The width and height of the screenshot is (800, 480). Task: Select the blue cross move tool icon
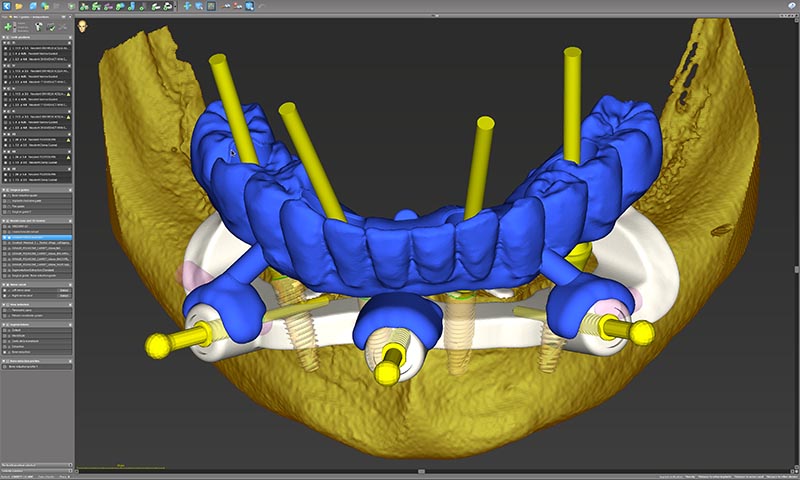pos(188,6)
